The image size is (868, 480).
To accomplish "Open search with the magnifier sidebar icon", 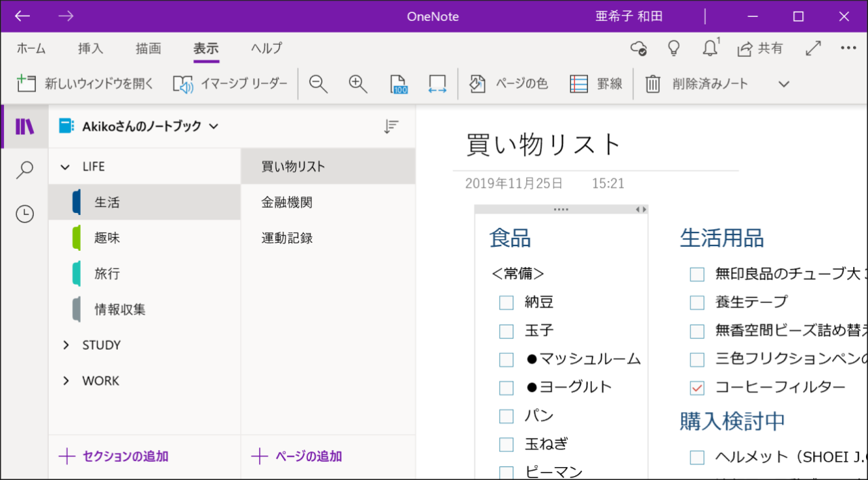I will point(24,169).
